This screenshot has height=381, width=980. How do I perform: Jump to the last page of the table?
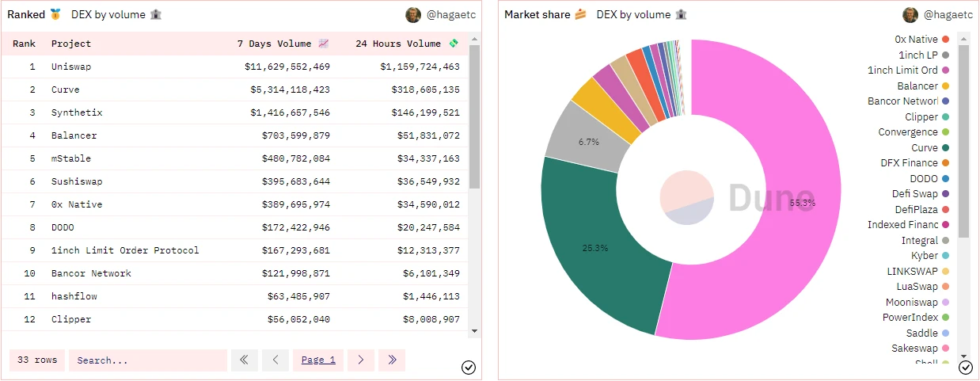pyautogui.click(x=391, y=360)
